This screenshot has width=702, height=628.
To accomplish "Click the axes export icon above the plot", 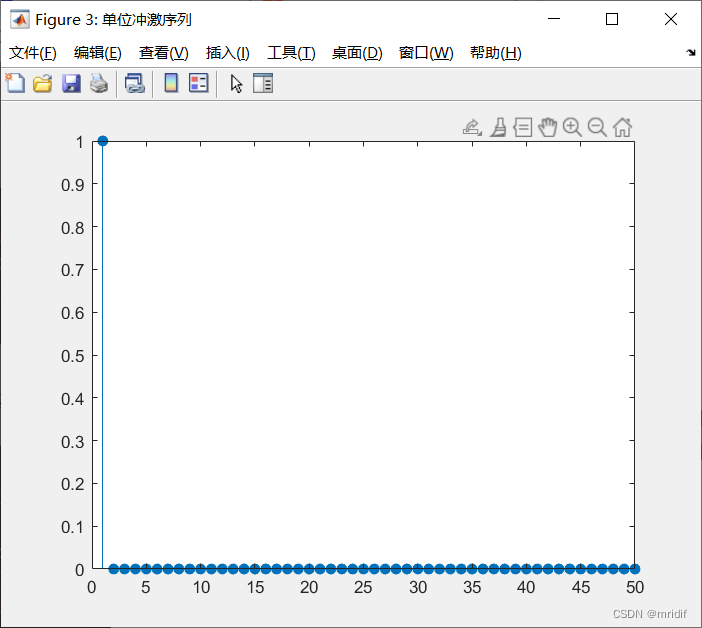I will [x=472, y=128].
